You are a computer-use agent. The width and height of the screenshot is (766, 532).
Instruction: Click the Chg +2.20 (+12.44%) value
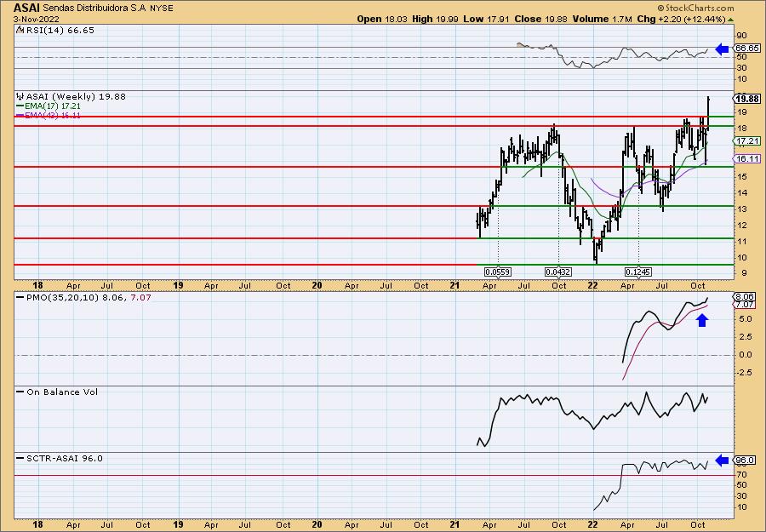pos(682,19)
